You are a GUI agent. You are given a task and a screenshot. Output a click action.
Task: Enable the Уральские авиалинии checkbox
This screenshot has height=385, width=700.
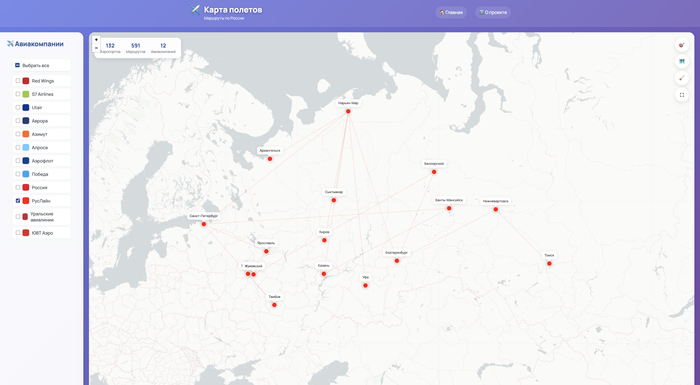[18, 217]
